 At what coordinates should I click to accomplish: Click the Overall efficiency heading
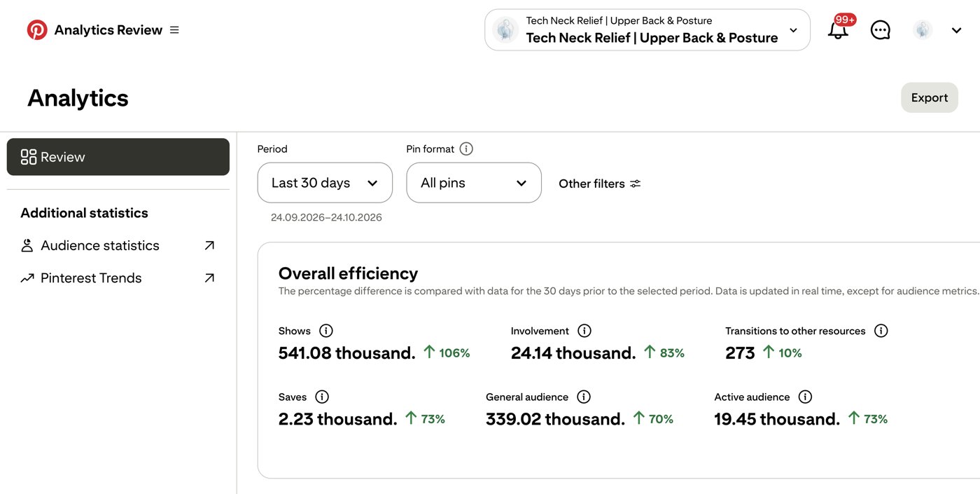348,273
